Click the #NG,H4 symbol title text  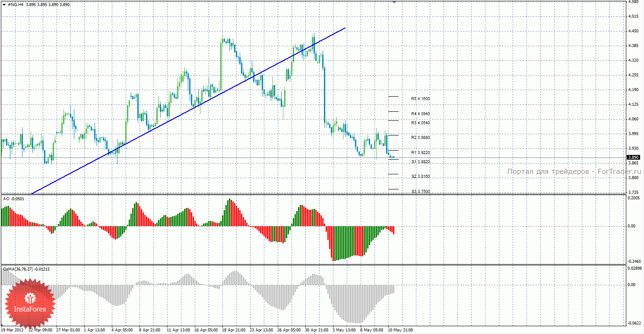pyautogui.click(x=16, y=4)
